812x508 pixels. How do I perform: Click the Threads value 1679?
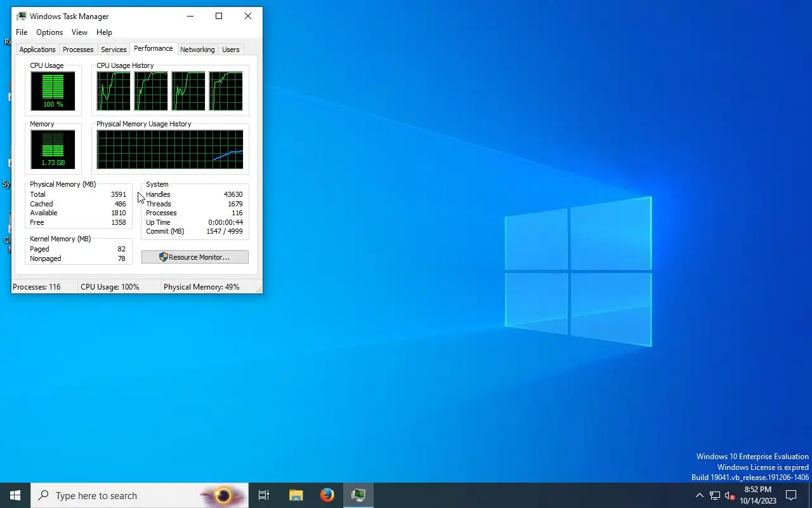235,204
